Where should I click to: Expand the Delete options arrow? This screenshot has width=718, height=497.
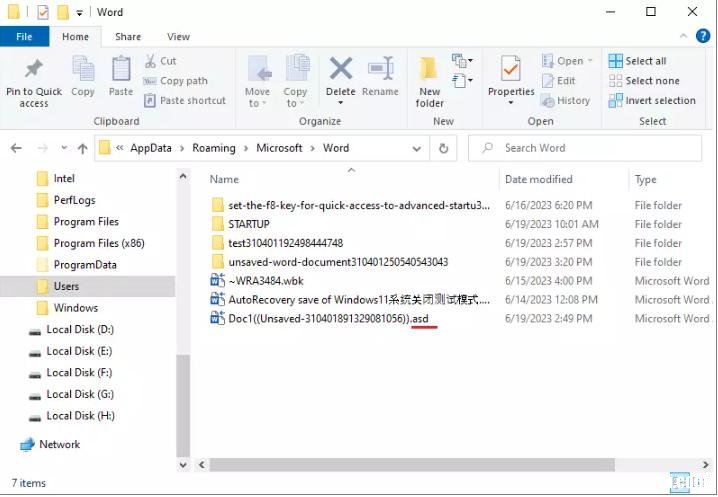click(x=340, y=103)
